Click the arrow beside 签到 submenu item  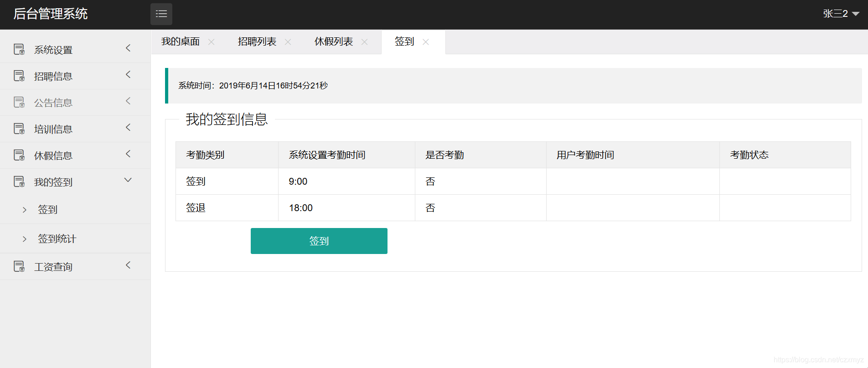tap(25, 210)
